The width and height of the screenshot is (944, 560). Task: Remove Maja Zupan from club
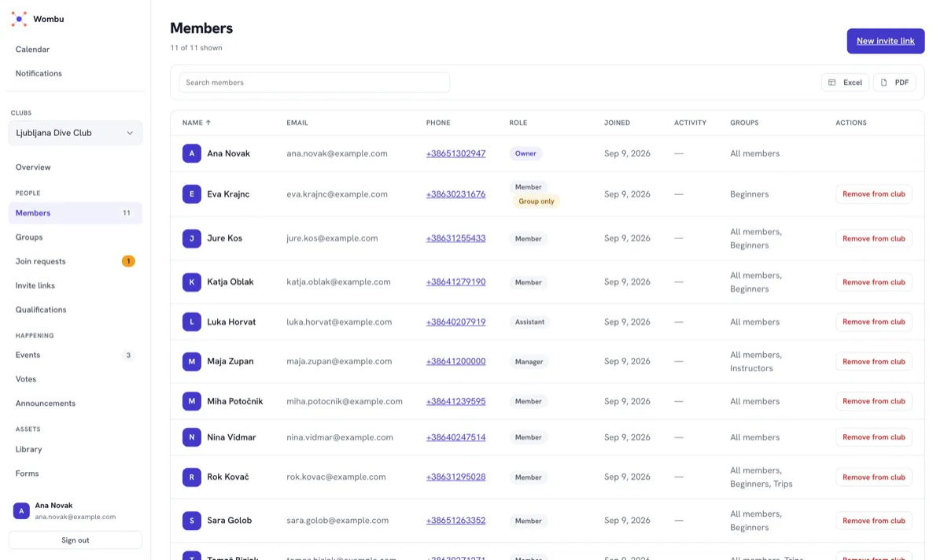click(874, 362)
